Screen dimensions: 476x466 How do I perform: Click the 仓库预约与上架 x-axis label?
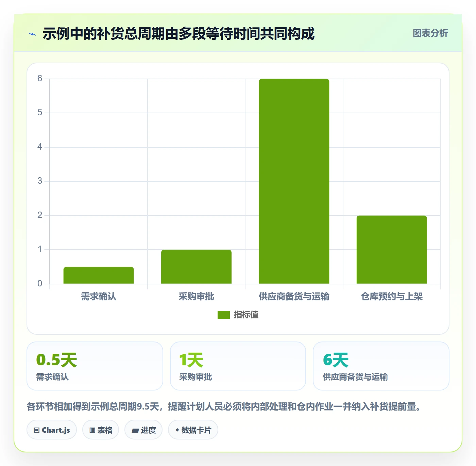point(392,297)
